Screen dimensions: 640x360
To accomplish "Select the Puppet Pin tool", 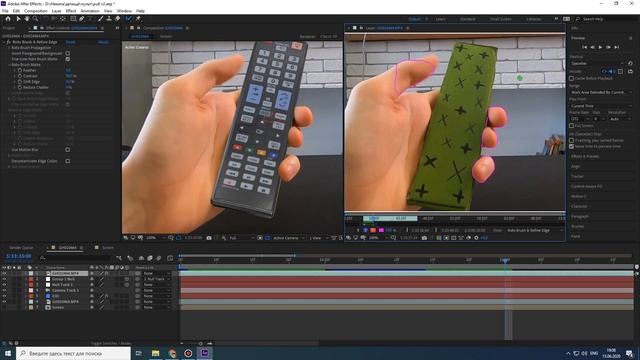I will [138, 19].
